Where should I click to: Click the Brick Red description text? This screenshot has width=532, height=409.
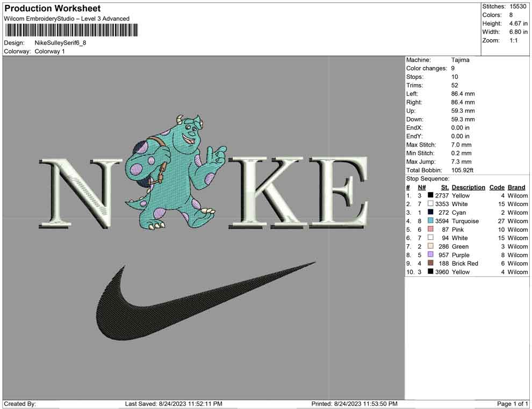coord(465,264)
